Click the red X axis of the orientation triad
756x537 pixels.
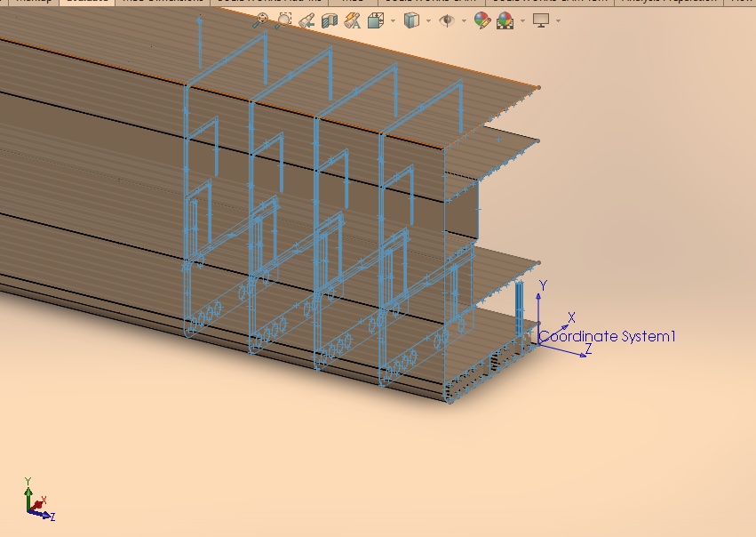click(x=38, y=504)
